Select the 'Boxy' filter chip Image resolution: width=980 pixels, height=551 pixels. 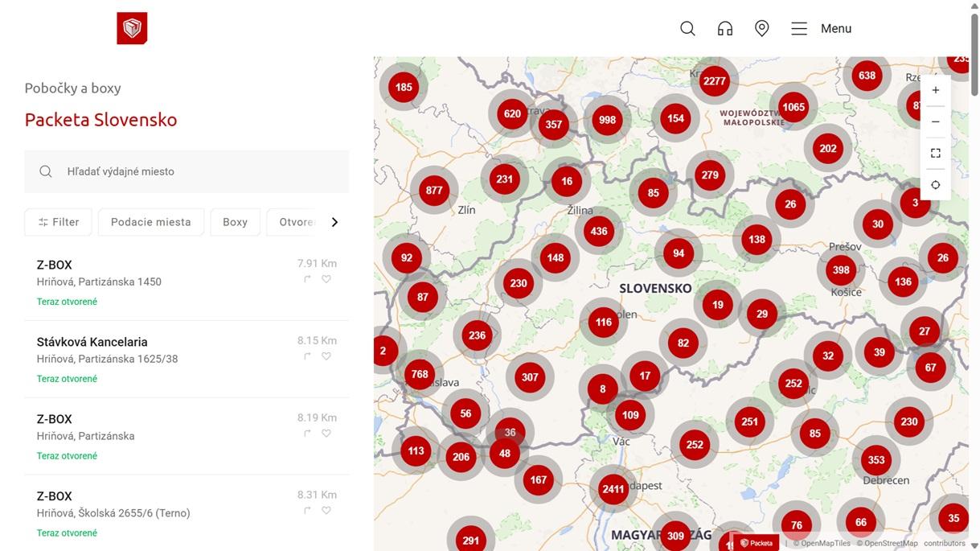(235, 222)
